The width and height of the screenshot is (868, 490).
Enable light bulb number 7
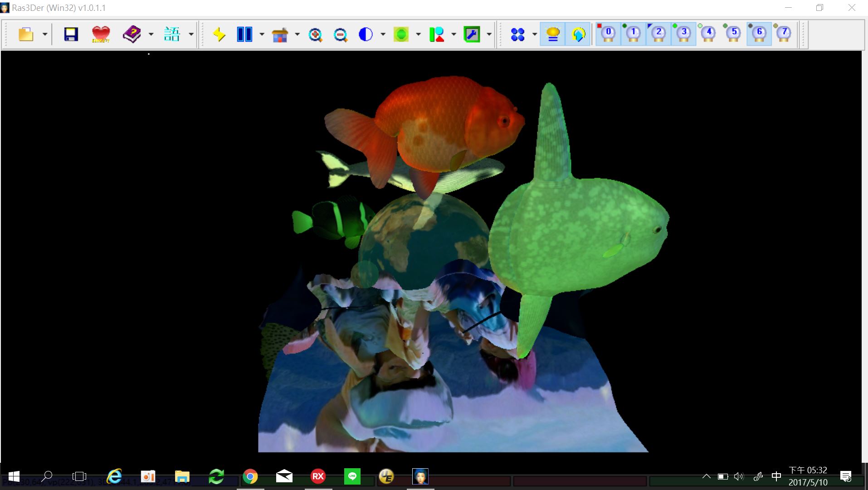point(784,34)
